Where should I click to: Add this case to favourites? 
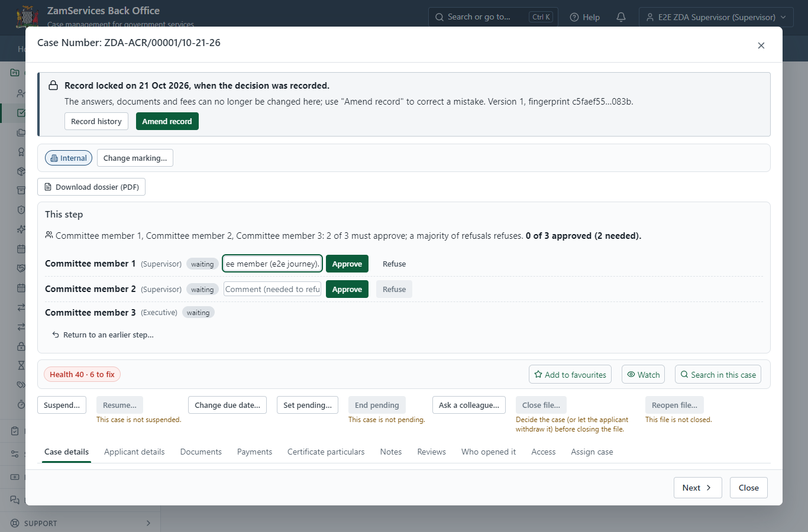(x=570, y=375)
